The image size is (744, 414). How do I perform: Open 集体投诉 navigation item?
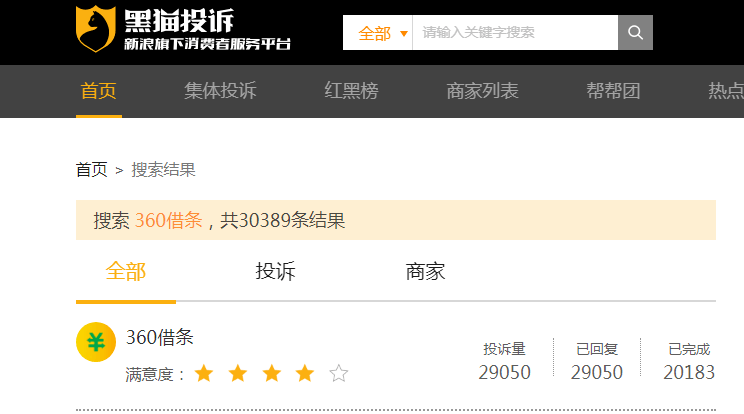point(220,91)
